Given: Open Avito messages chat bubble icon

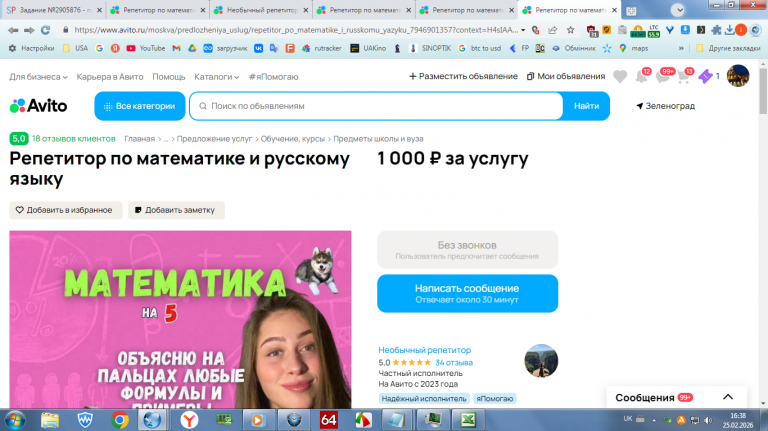Looking at the screenshot, I should pos(663,76).
